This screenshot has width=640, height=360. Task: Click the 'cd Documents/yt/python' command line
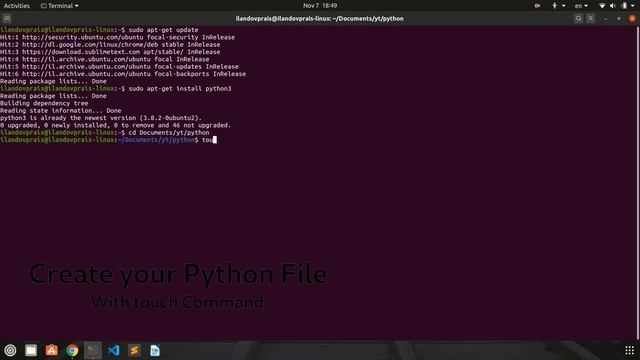(x=105, y=133)
